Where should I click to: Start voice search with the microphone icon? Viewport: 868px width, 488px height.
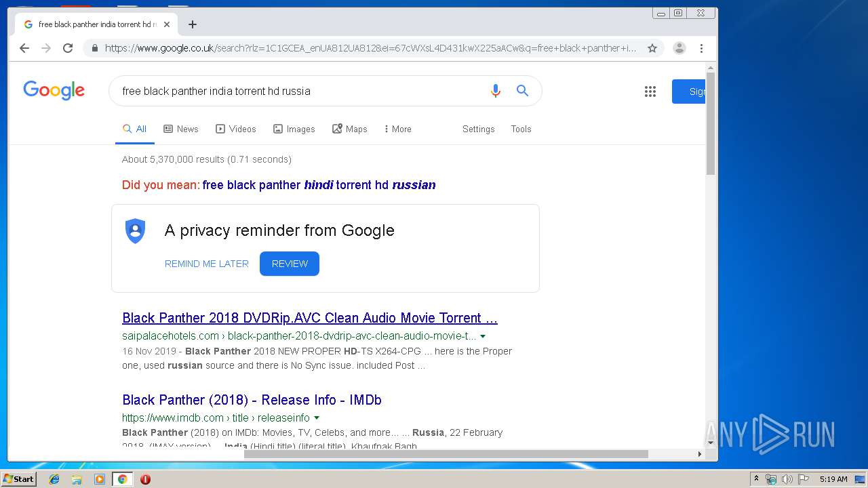[496, 91]
